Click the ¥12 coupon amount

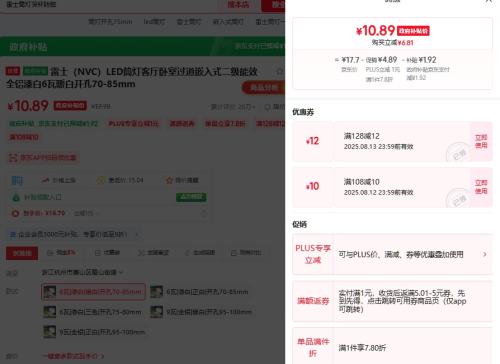tap(312, 141)
